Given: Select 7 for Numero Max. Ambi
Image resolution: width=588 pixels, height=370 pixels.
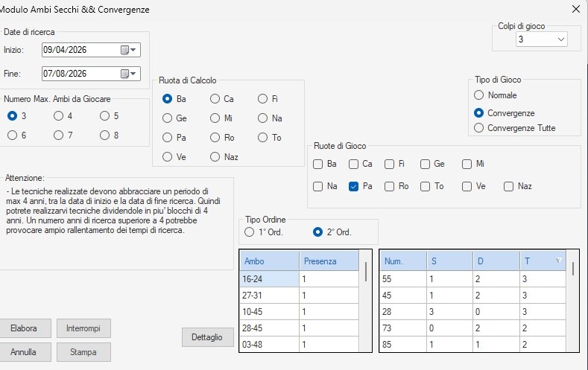Looking at the screenshot, I should pyautogui.click(x=58, y=135).
